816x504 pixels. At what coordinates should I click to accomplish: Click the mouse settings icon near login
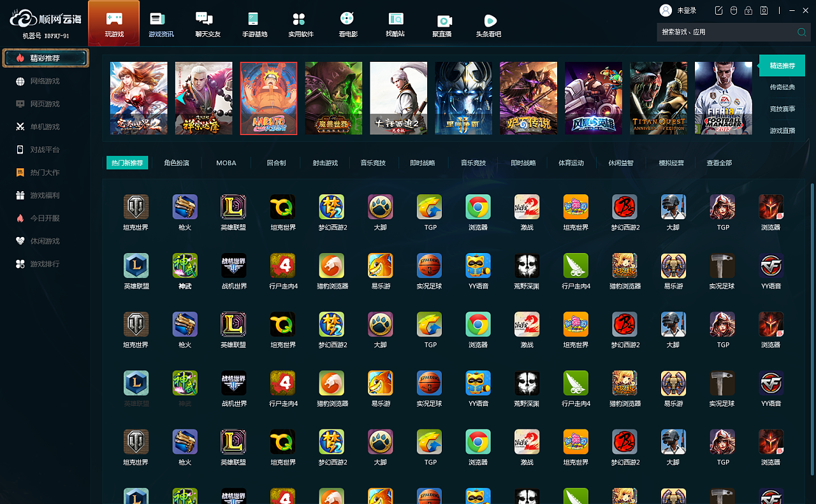click(x=734, y=10)
